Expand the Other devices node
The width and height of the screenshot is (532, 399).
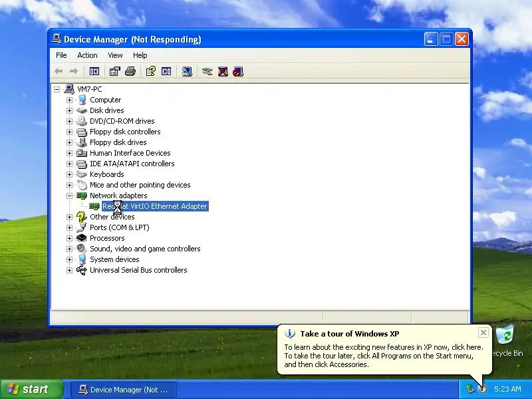coord(69,217)
